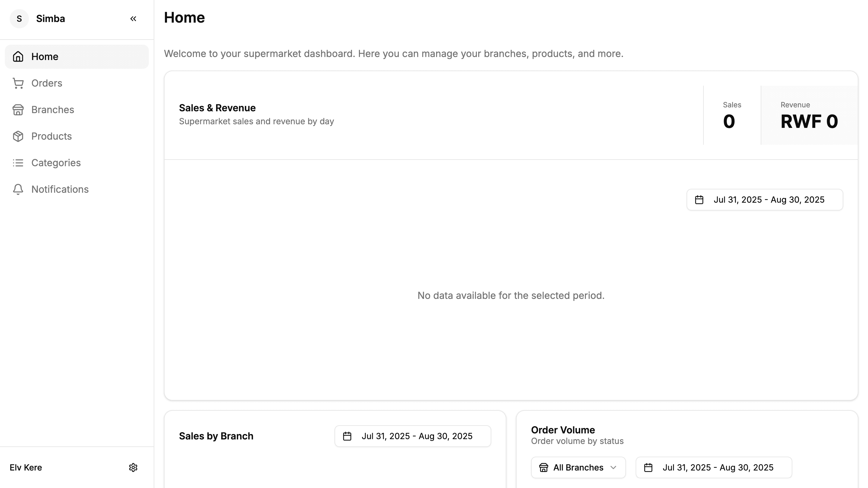Click the Orders shopping cart icon
Viewport: 868px width, 488px height.
[x=18, y=83]
